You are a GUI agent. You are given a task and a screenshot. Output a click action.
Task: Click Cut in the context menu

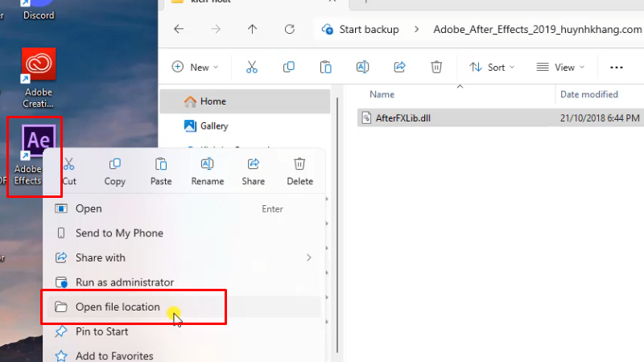69,171
